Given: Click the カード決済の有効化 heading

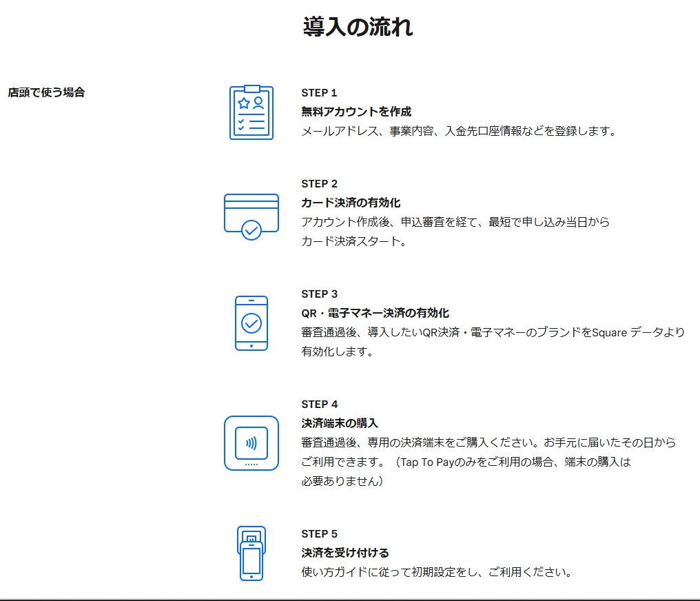Looking at the screenshot, I should pyautogui.click(x=351, y=203).
